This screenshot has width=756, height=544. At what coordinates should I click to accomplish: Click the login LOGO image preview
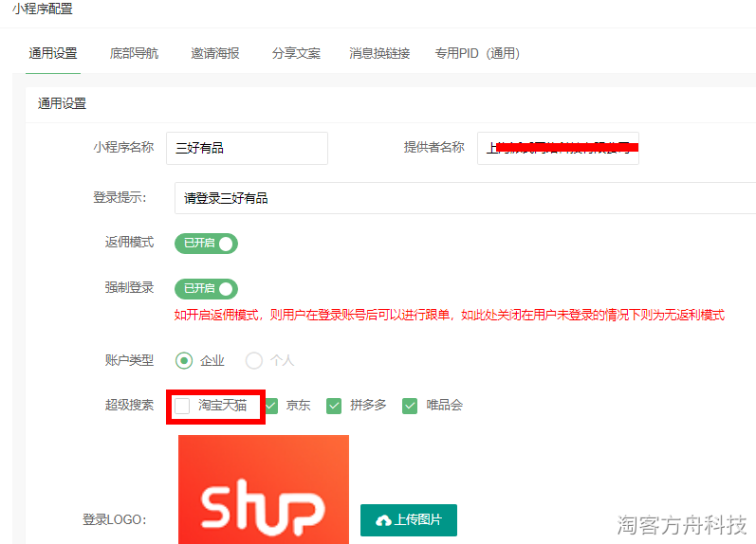[264, 490]
